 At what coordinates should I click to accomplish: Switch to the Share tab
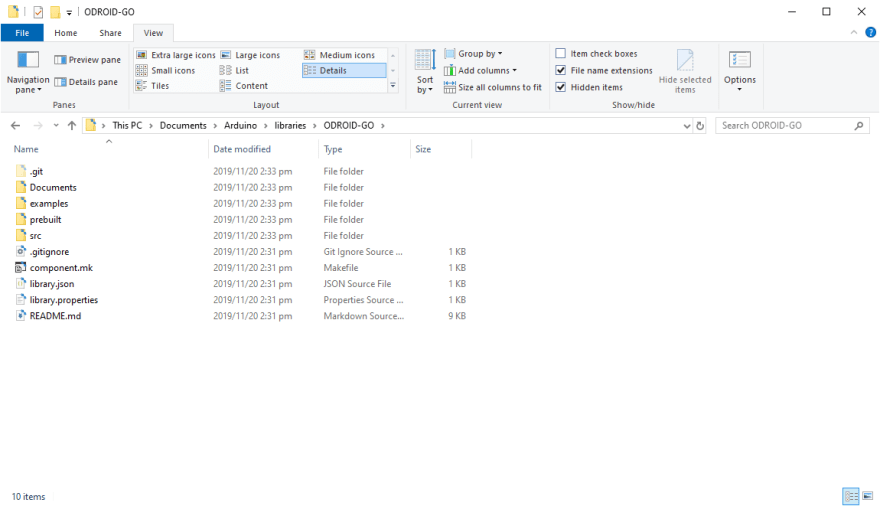(x=110, y=33)
